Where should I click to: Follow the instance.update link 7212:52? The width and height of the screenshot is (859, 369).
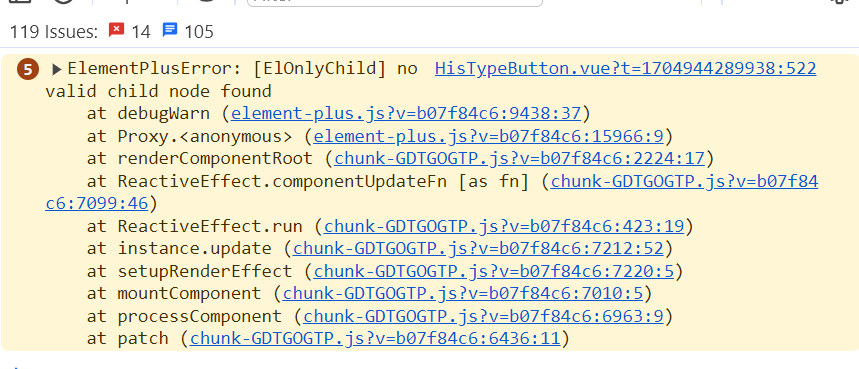[478, 249]
